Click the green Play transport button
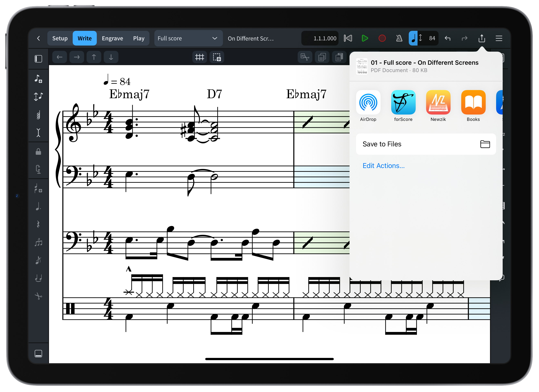Viewport: 539px width, 392px height. [x=365, y=38]
